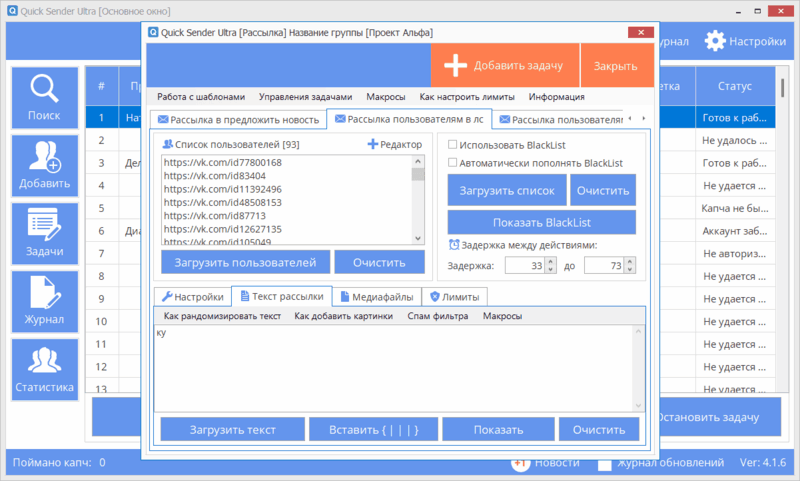Open the Задачи sidebar section
The width and height of the screenshot is (800, 481).
(44, 234)
